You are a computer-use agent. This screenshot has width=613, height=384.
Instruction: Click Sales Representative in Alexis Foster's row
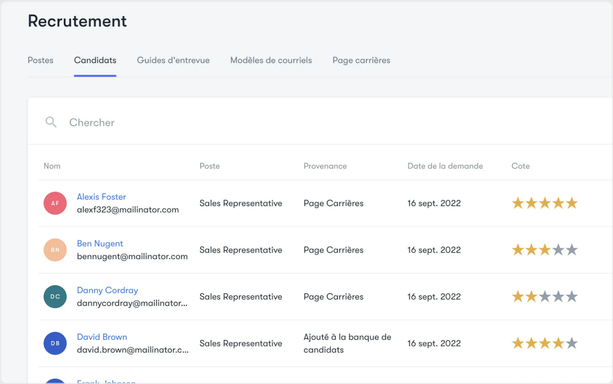tap(241, 203)
